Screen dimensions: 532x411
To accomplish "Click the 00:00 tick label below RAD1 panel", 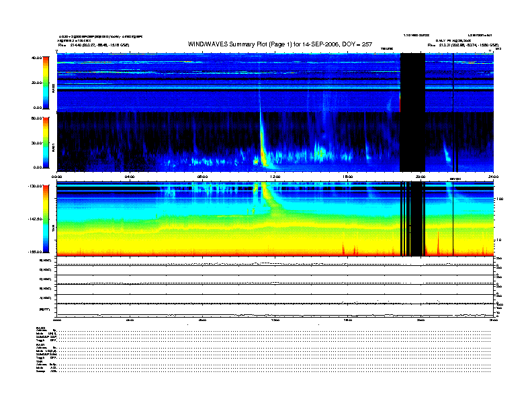I will (56, 177).
